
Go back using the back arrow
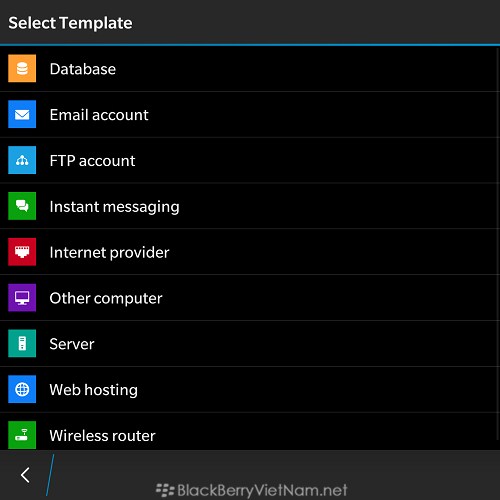[x=25, y=475]
